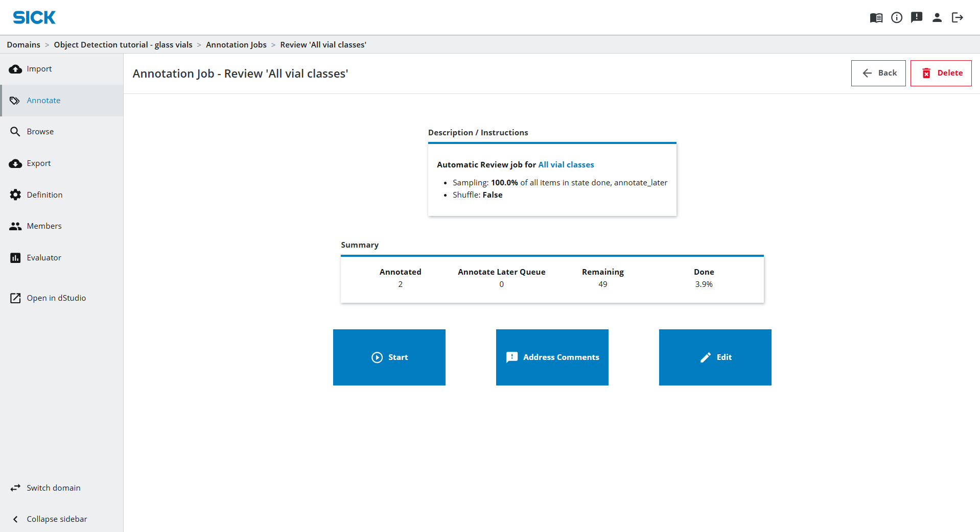The width and height of the screenshot is (980, 532).
Task: Click the SICK logo
Action: point(34,18)
